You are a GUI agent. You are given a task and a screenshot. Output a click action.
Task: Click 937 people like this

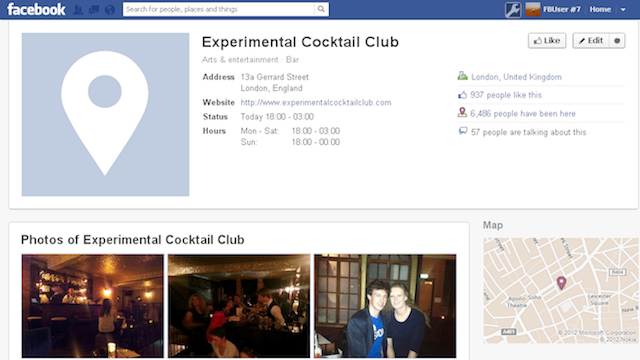pos(506,95)
